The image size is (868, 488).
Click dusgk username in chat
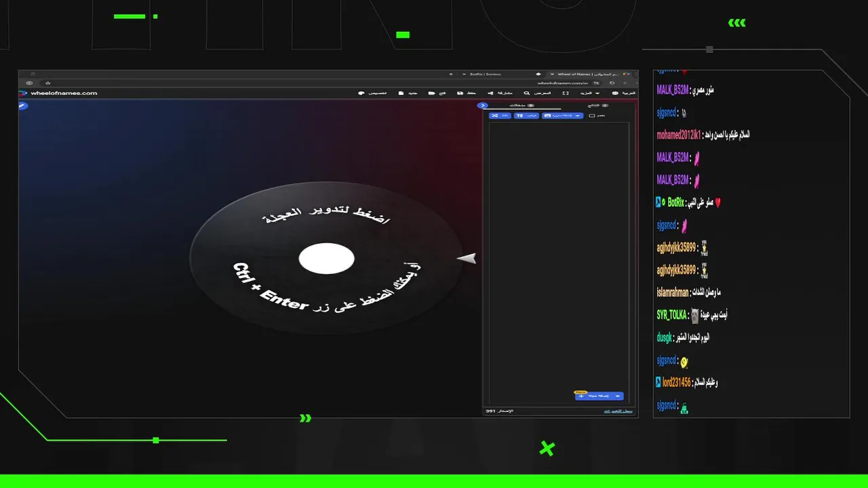tap(664, 338)
